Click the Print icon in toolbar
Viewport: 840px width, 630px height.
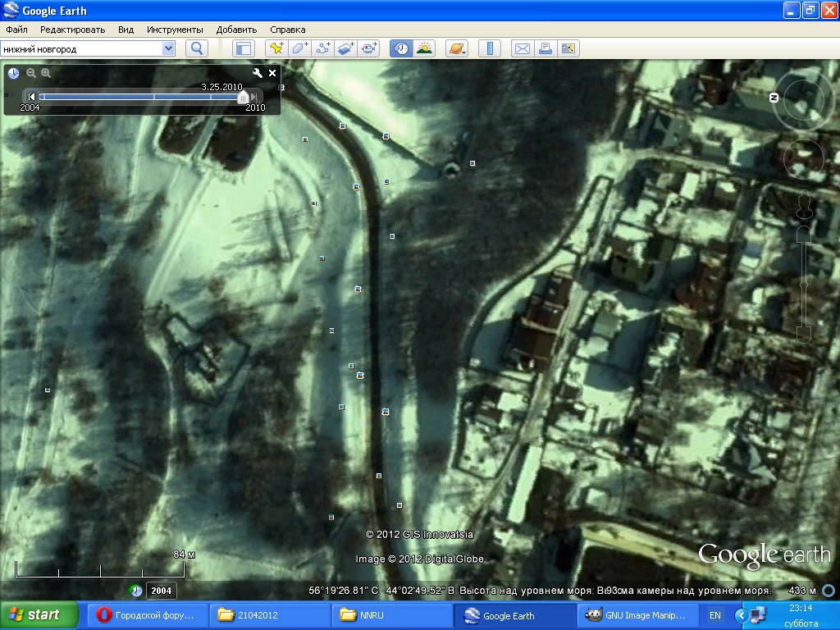tap(545, 48)
